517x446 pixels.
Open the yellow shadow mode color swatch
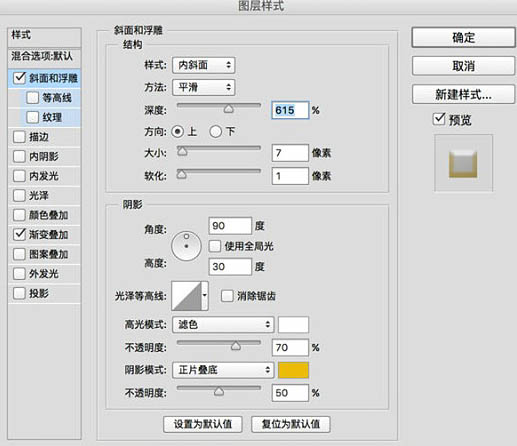tap(293, 370)
